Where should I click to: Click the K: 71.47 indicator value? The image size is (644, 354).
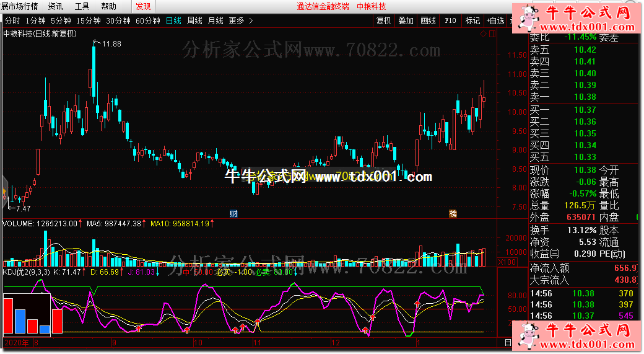pos(67,272)
